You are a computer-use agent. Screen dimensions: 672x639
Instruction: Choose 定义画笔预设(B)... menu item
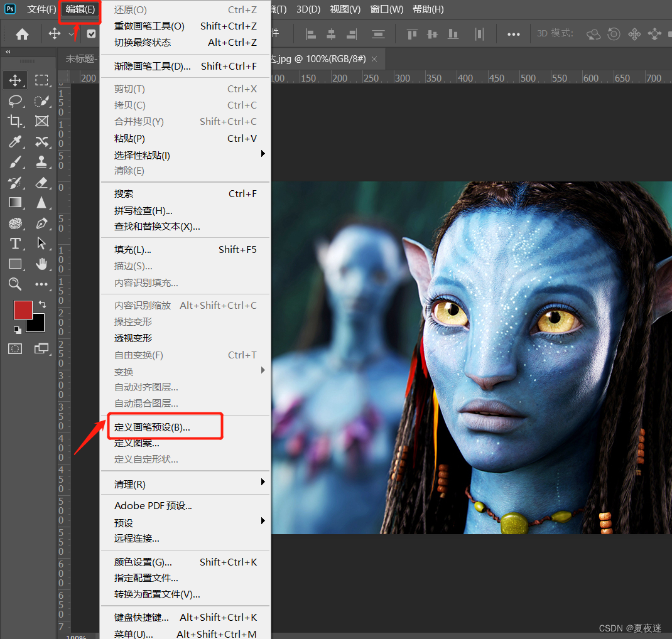click(x=185, y=427)
